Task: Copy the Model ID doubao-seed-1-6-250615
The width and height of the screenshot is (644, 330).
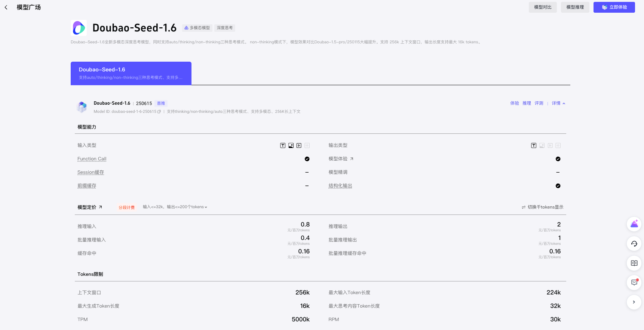Action: point(159,112)
